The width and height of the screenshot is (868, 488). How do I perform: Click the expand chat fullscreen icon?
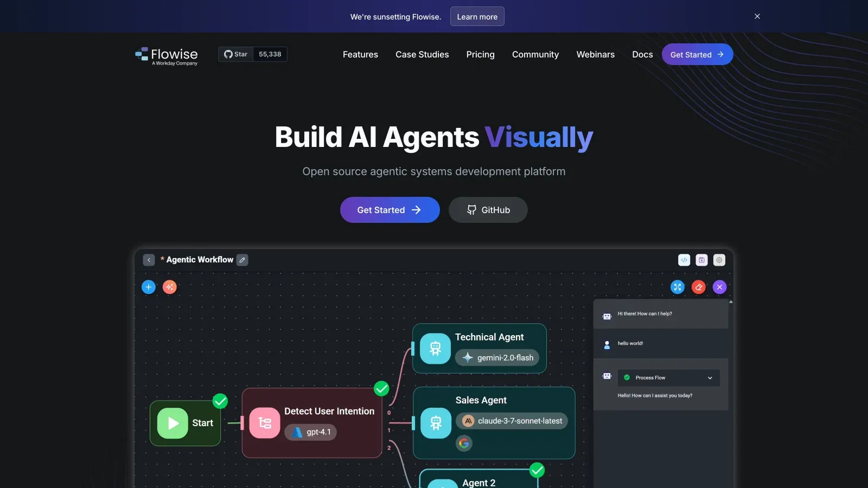tap(678, 287)
